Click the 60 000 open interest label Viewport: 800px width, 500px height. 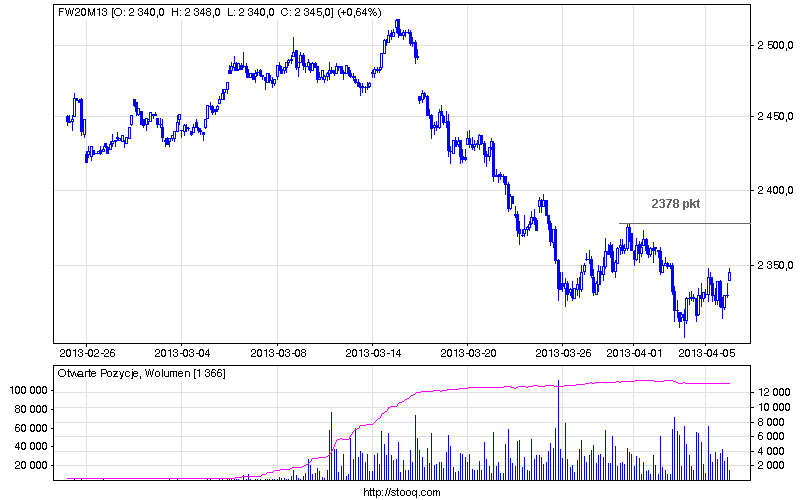pos(31,428)
